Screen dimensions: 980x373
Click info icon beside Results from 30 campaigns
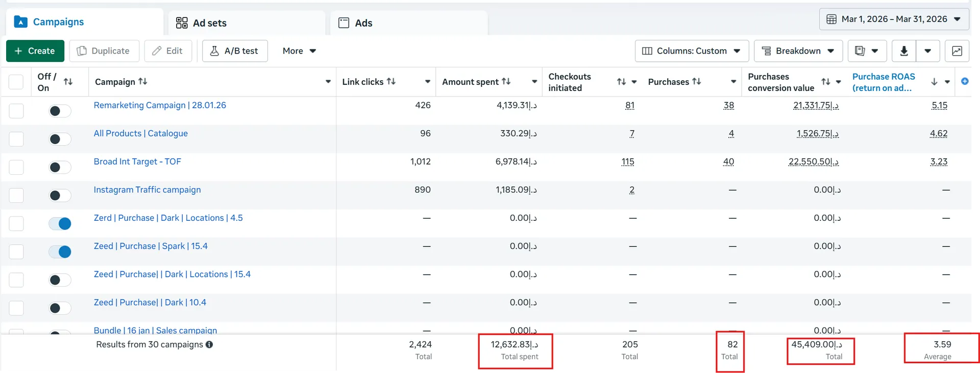coord(209,344)
